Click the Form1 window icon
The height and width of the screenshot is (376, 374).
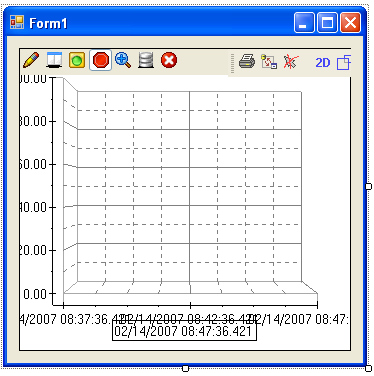17,23
